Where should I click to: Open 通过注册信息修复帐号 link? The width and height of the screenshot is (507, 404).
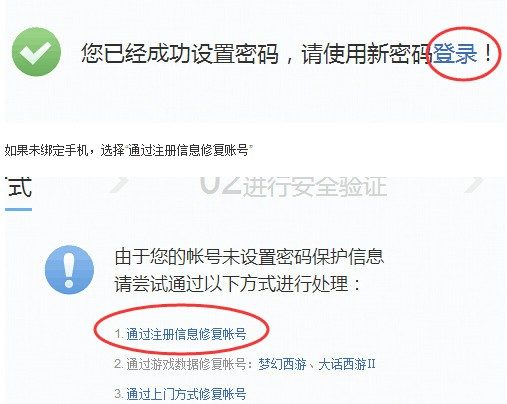pyautogui.click(x=186, y=334)
